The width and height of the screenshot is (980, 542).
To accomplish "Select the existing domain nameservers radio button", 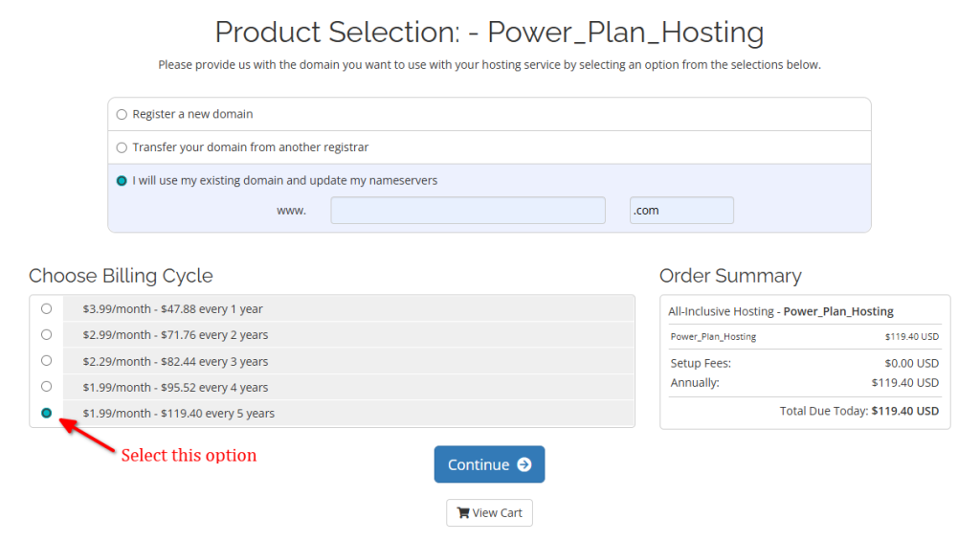I will pyautogui.click(x=122, y=180).
